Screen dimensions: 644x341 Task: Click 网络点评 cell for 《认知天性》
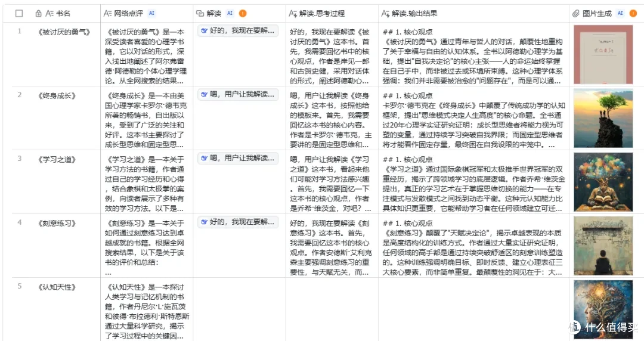[x=147, y=309]
